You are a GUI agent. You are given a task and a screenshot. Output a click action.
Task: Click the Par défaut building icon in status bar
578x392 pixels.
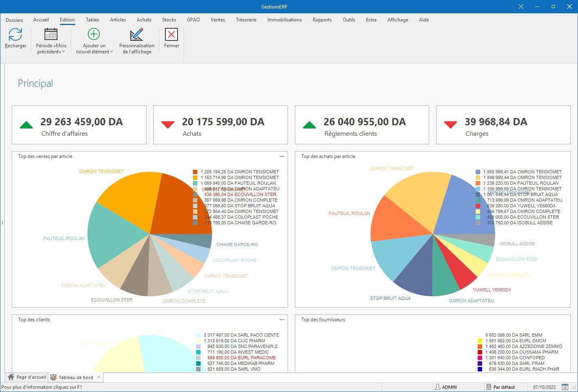[x=489, y=387]
